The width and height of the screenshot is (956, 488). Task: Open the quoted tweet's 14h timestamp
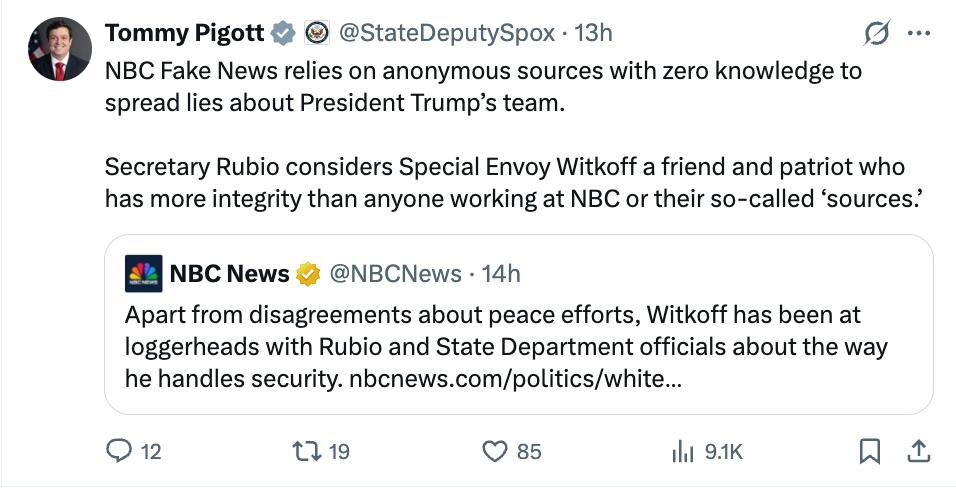501,273
